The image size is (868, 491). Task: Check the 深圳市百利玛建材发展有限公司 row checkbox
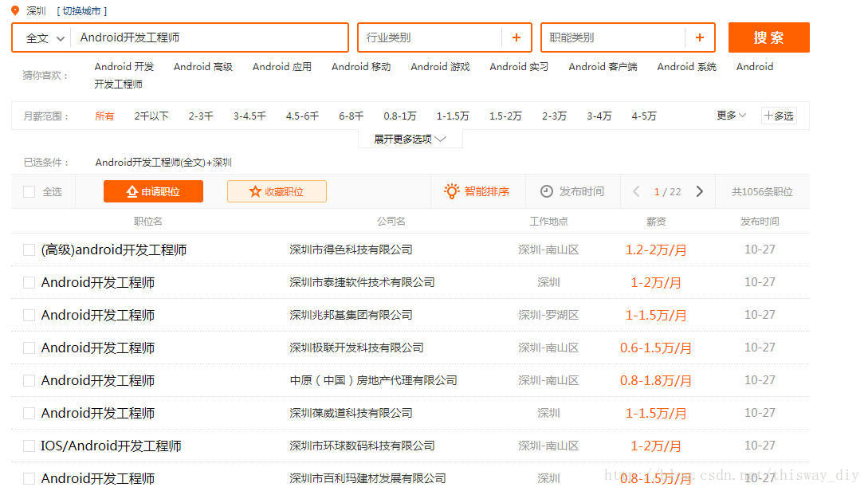[29, 479]
